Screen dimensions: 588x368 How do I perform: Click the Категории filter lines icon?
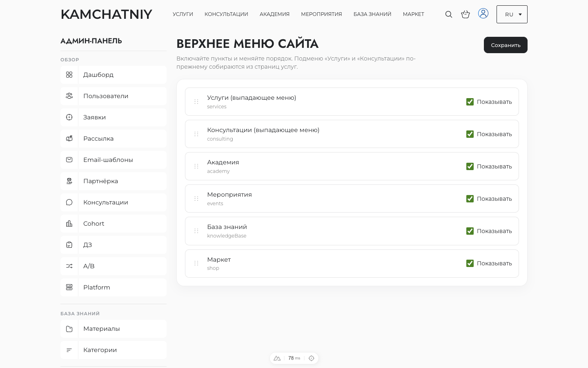(69, 350)
